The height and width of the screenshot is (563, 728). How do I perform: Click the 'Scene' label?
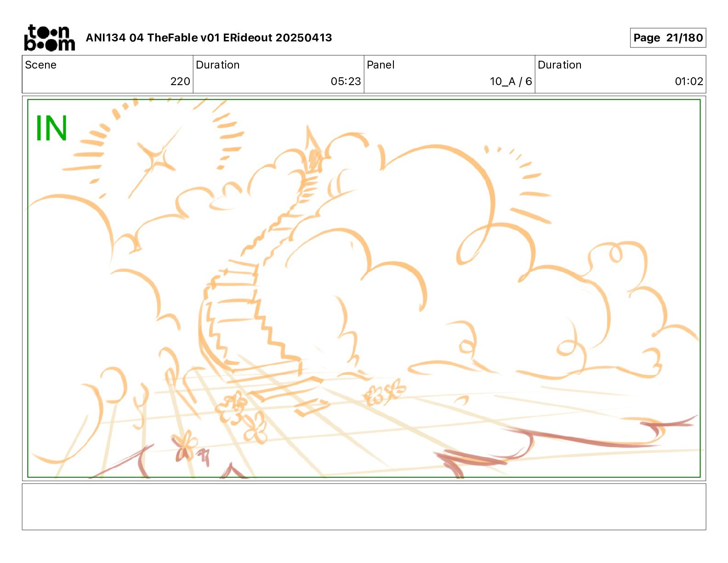pyautogui.click(x=40, y=65)
